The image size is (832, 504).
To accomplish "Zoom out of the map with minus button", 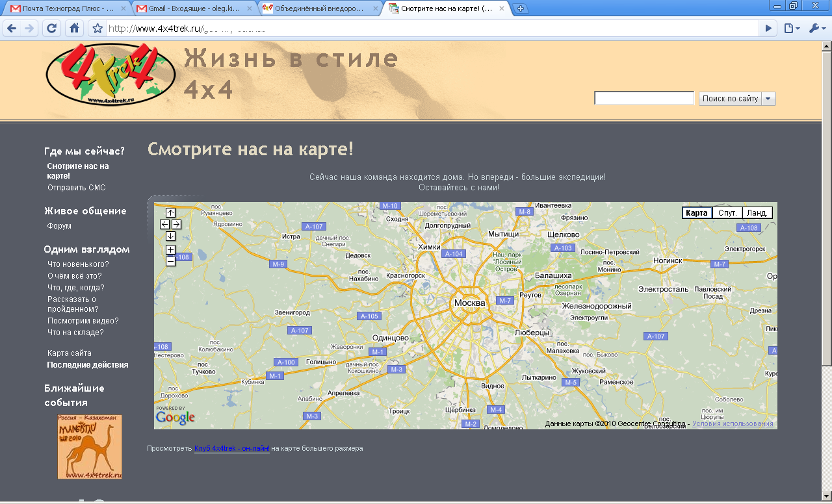I will point(170,261).
